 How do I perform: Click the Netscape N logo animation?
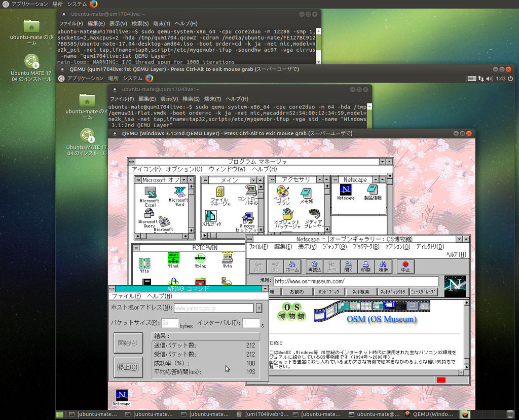[455, 286]
